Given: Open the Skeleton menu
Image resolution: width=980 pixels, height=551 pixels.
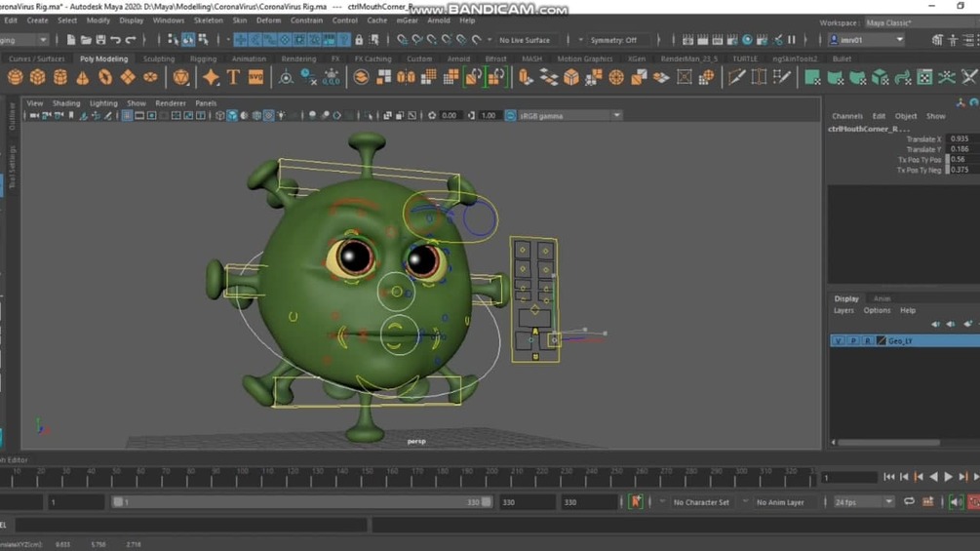Looking at the screenshot, I should (208, 20).
